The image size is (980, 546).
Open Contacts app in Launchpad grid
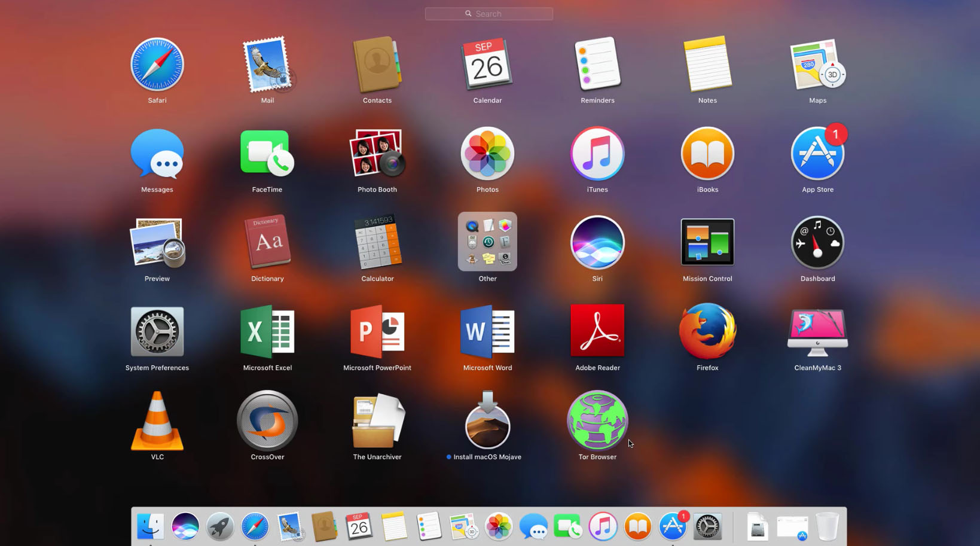(377, 65)
